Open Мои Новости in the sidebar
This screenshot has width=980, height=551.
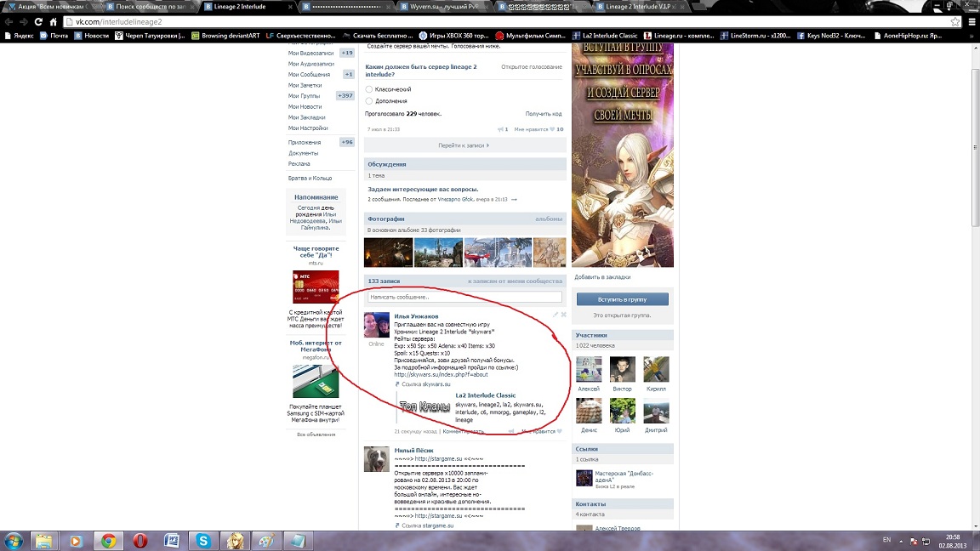[x=305, y=107]
